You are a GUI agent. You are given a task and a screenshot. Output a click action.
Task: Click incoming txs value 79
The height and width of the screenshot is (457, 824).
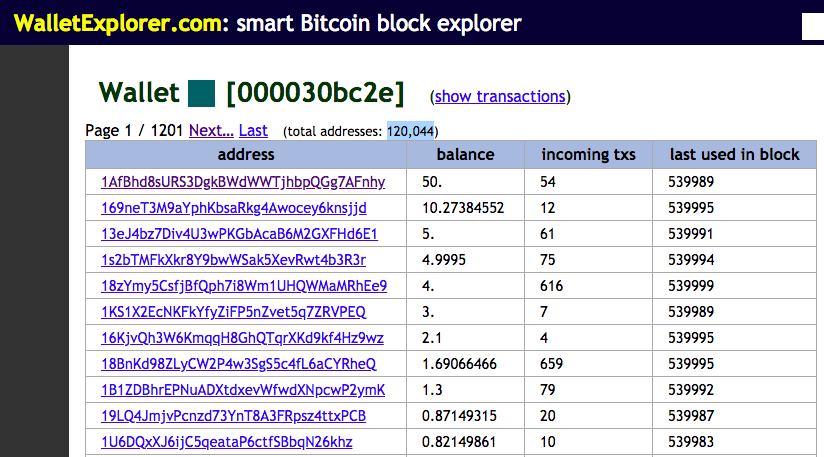pyautogui.click(x=548, y=390)
